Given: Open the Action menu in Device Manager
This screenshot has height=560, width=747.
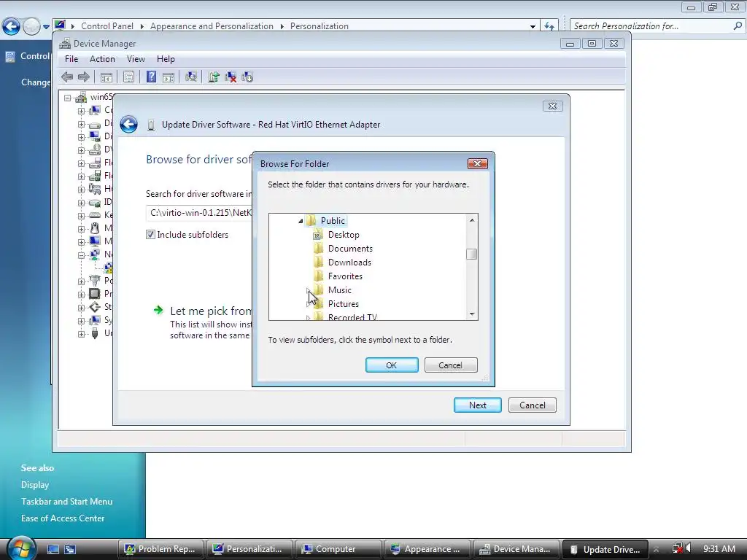Looking at the screenshot, I should (x=102, y=59).
